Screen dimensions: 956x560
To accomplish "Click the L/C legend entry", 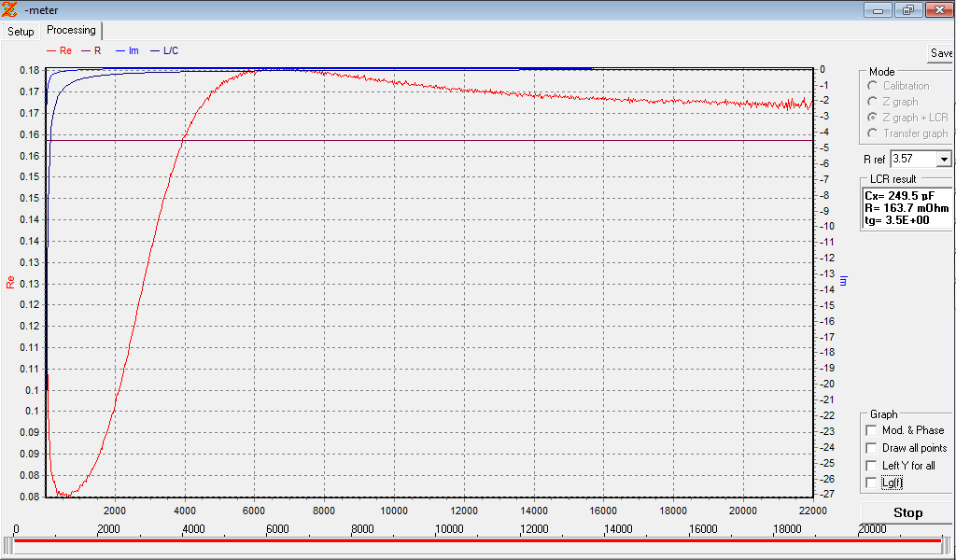I will click(x=164, y=51).
